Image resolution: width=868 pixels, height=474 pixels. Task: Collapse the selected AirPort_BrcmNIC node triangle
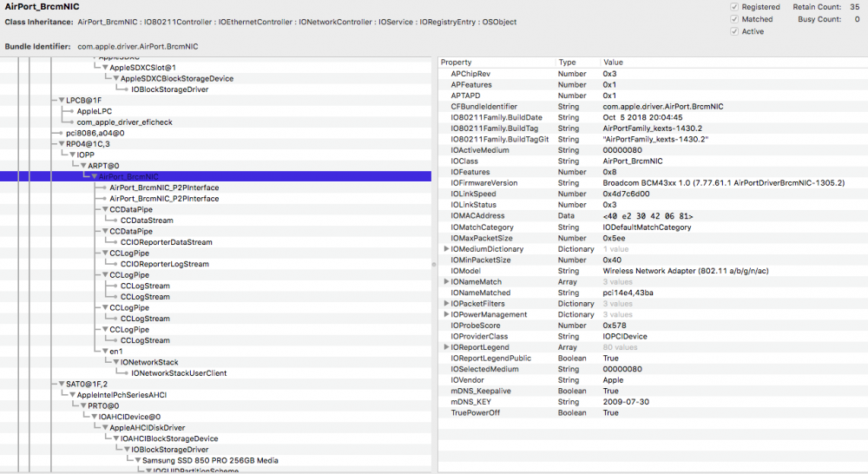click(x=94, y=176)
